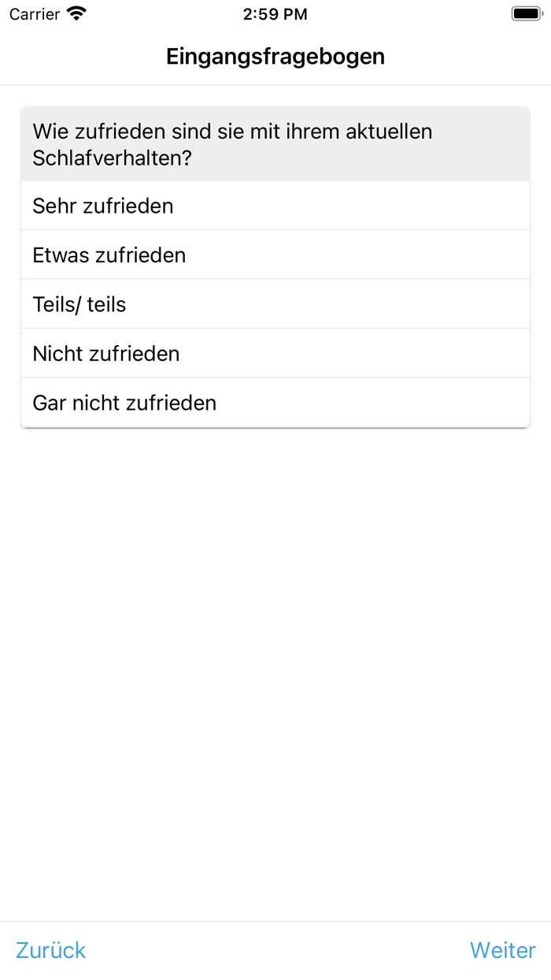The width and height of the screenshot is (551, 980).
Task: Tap the Wi-Fi icon in the status bar
Action: pyautogui.click(x=75, y=13)
